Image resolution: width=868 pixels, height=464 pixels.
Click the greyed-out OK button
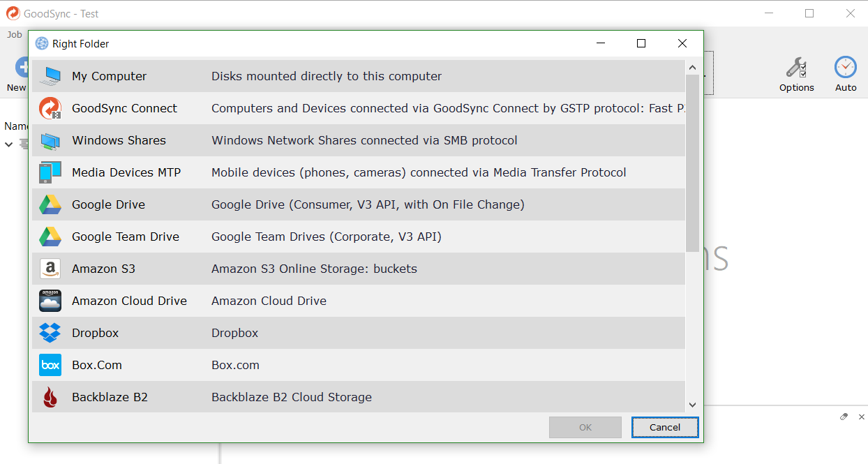[585, 427]
